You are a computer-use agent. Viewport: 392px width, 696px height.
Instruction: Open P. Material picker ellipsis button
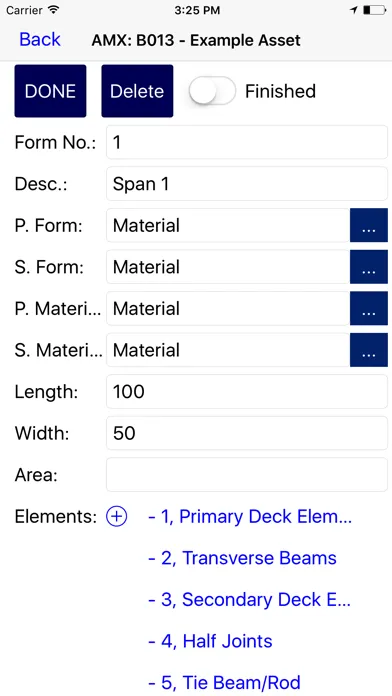click(x=368, y=308)
